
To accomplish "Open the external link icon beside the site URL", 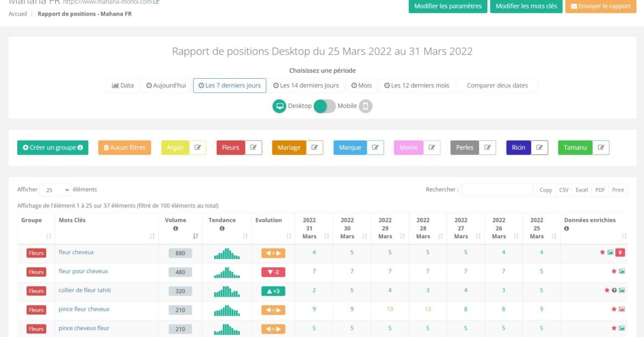I will coord(156,2).
